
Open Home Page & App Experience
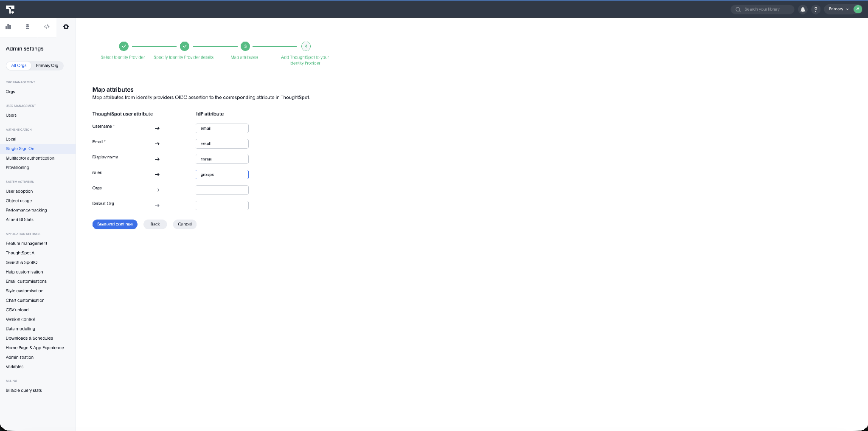pyautogui.click(x=35, y=348)
